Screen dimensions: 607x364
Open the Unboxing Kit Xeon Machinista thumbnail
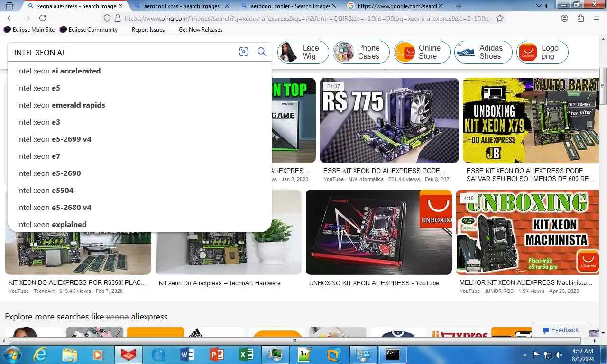coord(527,232)
